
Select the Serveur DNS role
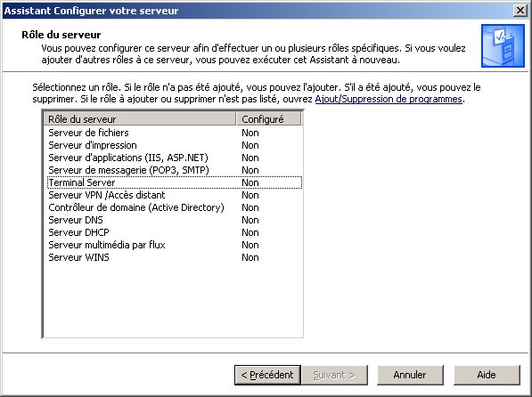pos(174,220)
